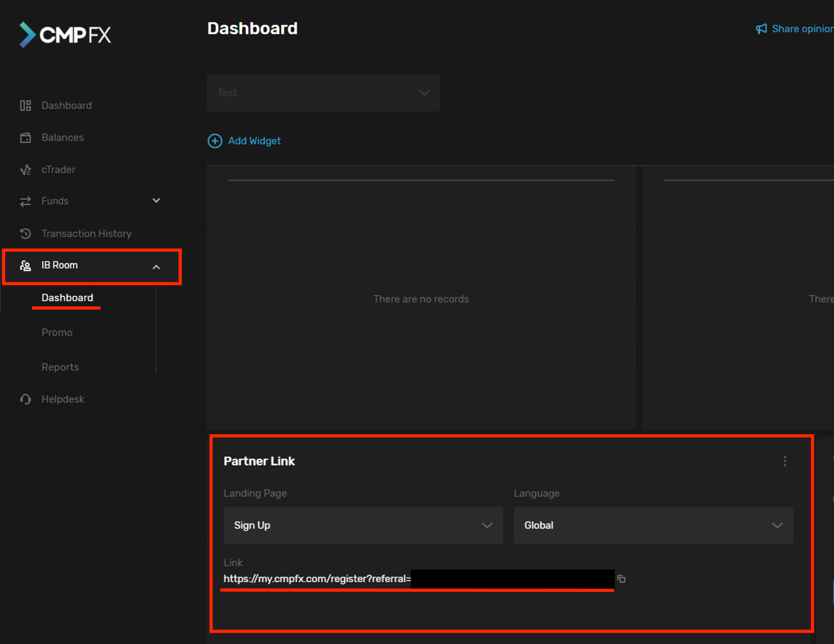Screen dimensions: 834x644
Task: Select Dashboard under IB Room
Action: [x=67, y=298]
